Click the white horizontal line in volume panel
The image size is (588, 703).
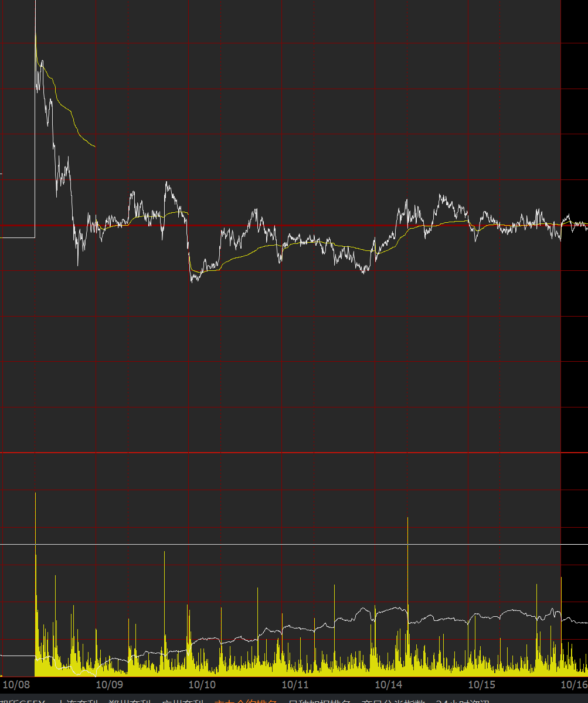click(293, 545)
